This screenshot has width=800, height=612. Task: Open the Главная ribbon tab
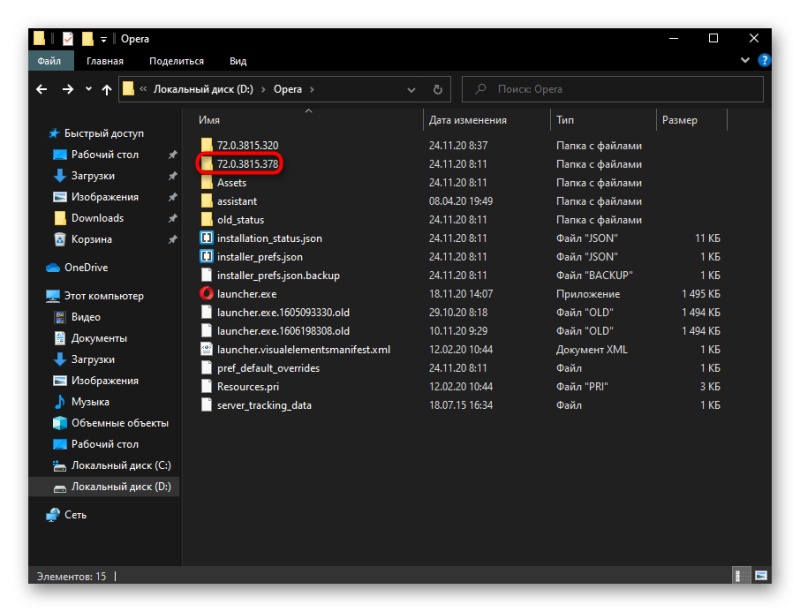point(105,61)
